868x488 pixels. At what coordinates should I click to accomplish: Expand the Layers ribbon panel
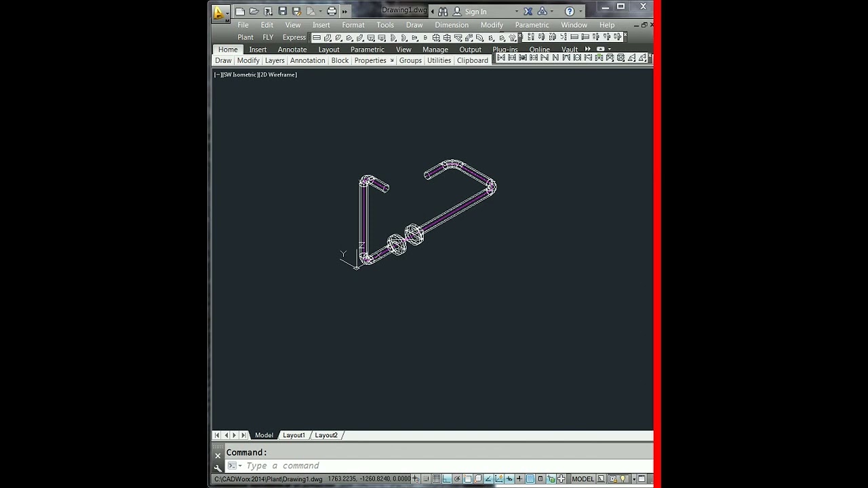[275, 60]
